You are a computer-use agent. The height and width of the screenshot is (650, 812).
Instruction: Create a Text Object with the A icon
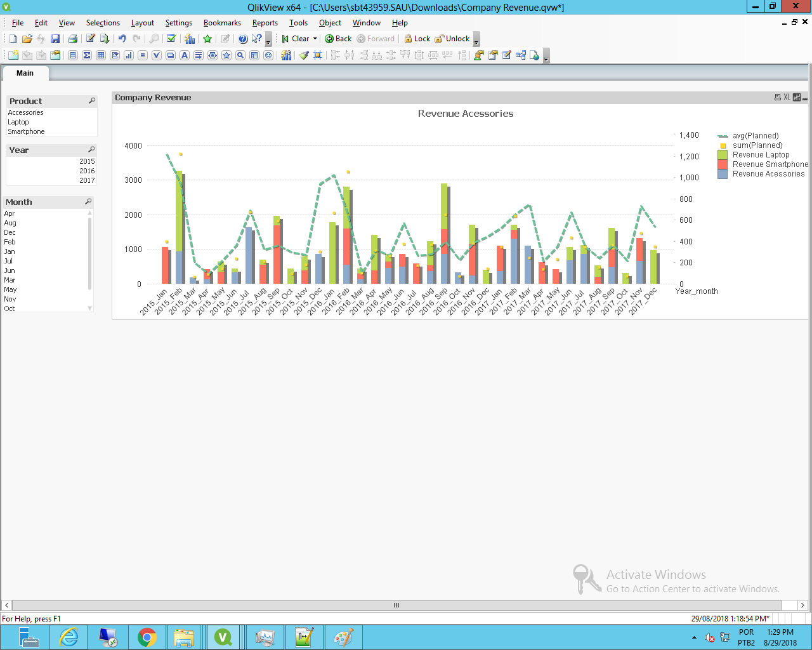tap(185, 55)
